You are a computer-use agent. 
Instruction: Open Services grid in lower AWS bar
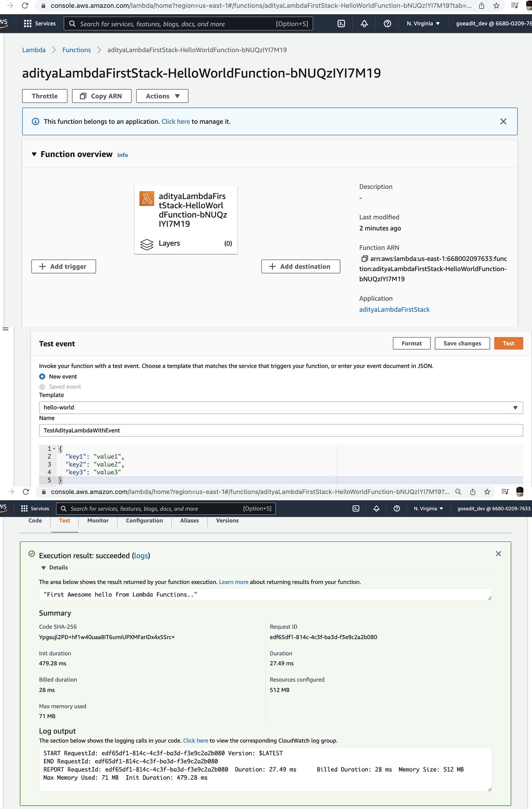point(25,508)
